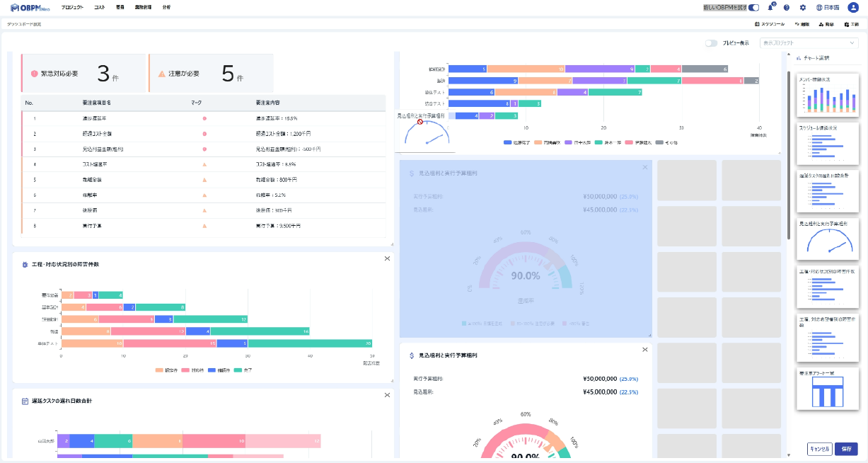Click the 保存 button
Image resolution: width=868 pixels, height=463 pixels.
(x=845, y=448)
